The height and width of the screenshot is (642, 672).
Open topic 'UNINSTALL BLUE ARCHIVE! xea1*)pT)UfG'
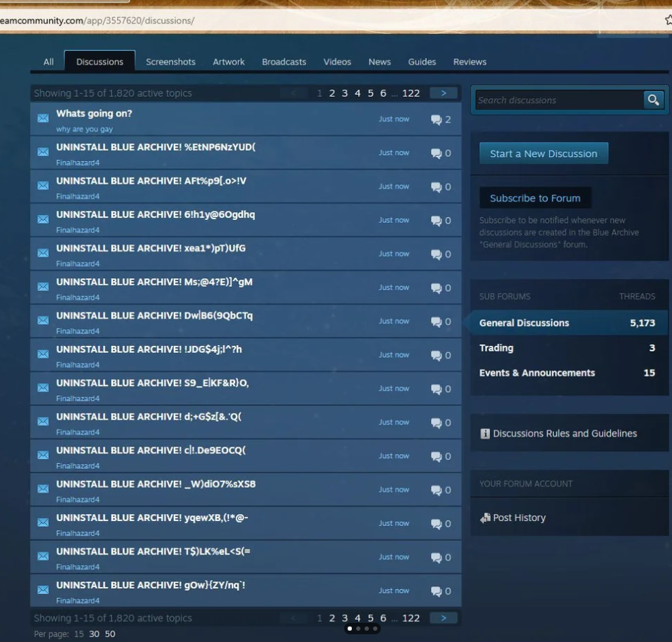click(x=151, y=248)
